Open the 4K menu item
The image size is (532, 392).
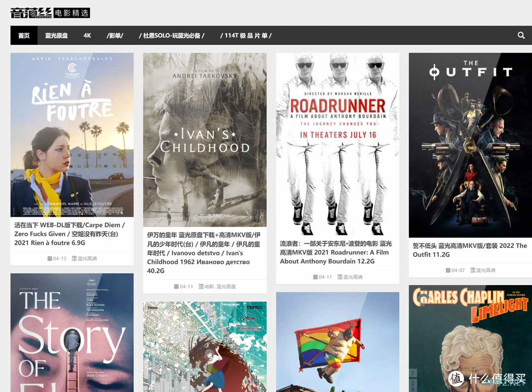click(87, 35)
